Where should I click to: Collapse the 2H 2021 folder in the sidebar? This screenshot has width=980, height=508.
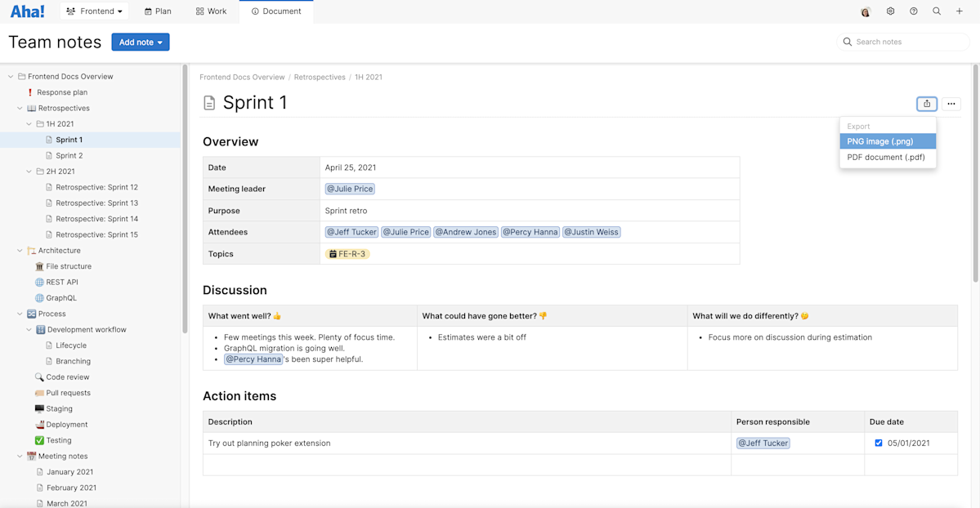pyautogui.click(x=29, y=171)
